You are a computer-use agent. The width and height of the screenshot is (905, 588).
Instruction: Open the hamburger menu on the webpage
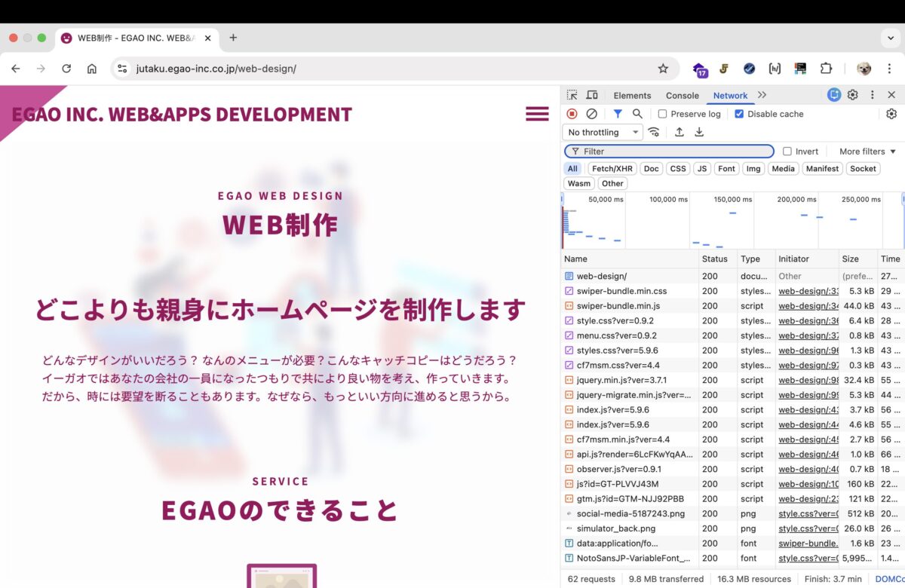point(537,114)
